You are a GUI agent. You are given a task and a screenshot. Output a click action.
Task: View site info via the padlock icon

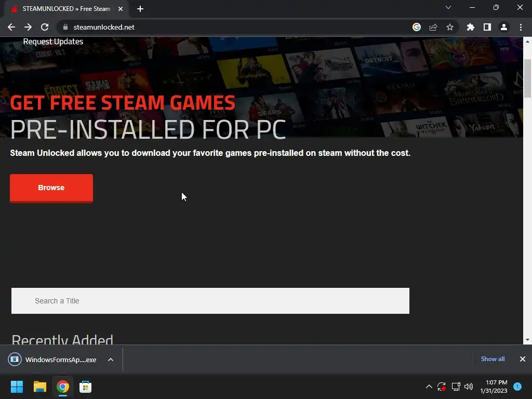coord(65,27)
